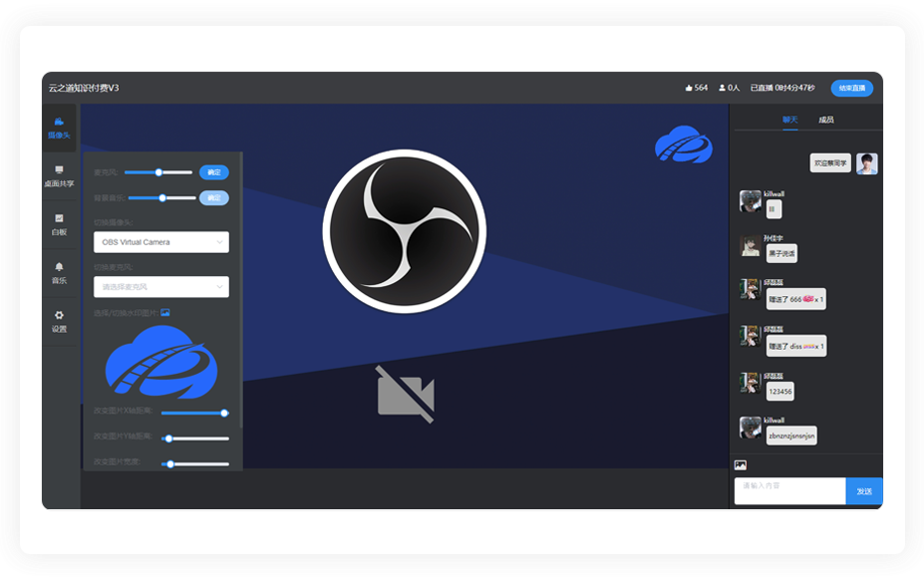Adjust the watermark X-axis distance slider

click(x=195, y=414)
